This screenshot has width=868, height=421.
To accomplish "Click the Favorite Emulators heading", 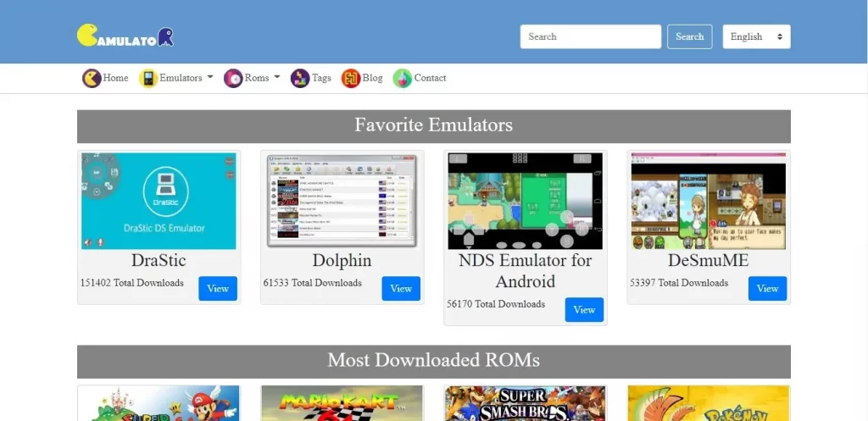I will point(433,125).
